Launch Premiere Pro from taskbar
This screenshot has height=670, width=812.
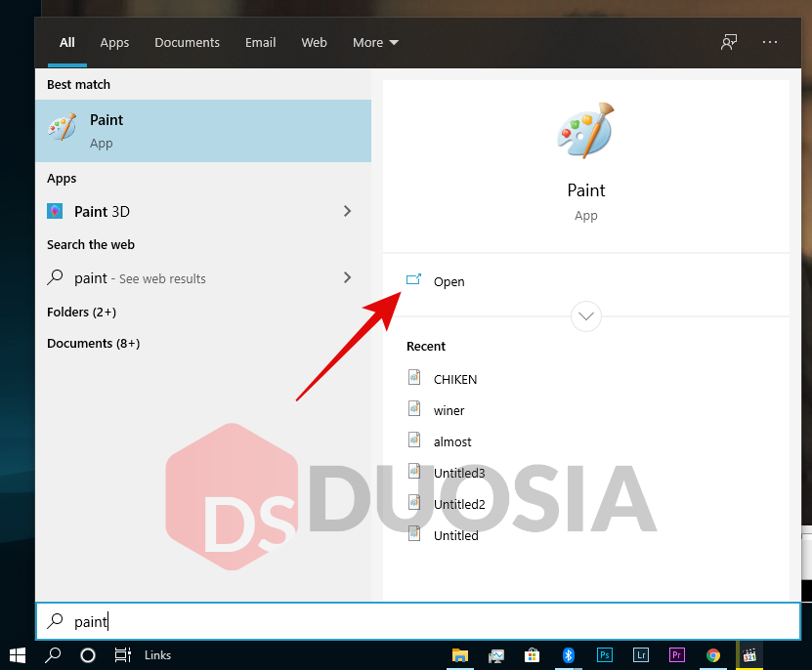tap(677, 655)
